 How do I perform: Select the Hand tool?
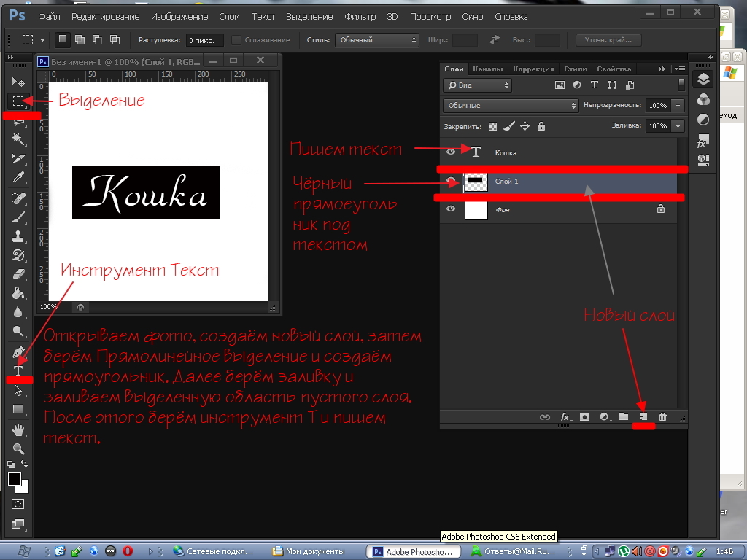(18, 430)
